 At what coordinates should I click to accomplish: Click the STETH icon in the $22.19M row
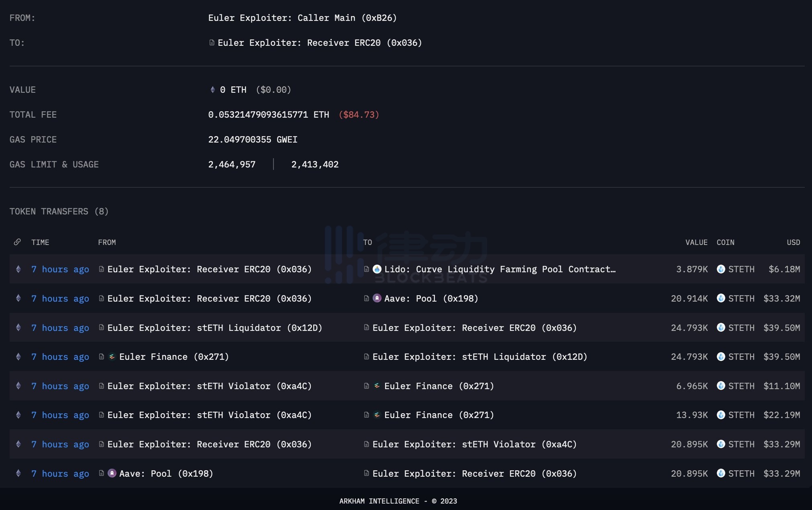point(721,415)
